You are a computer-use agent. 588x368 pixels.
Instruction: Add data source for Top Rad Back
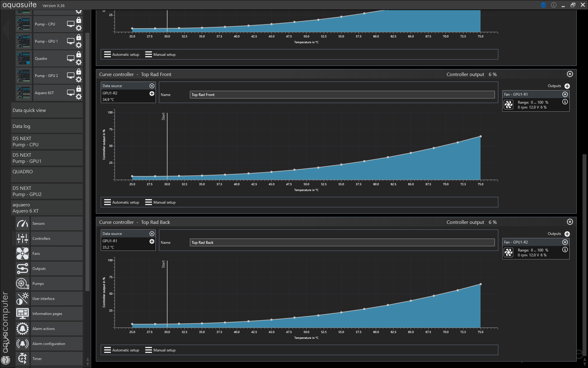[152, 241]
